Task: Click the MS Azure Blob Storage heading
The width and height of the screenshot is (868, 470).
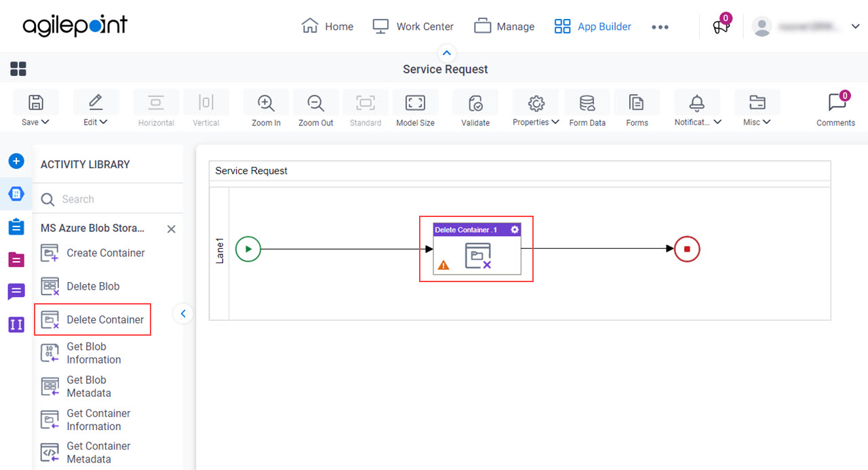Action: tap(93, 229)
